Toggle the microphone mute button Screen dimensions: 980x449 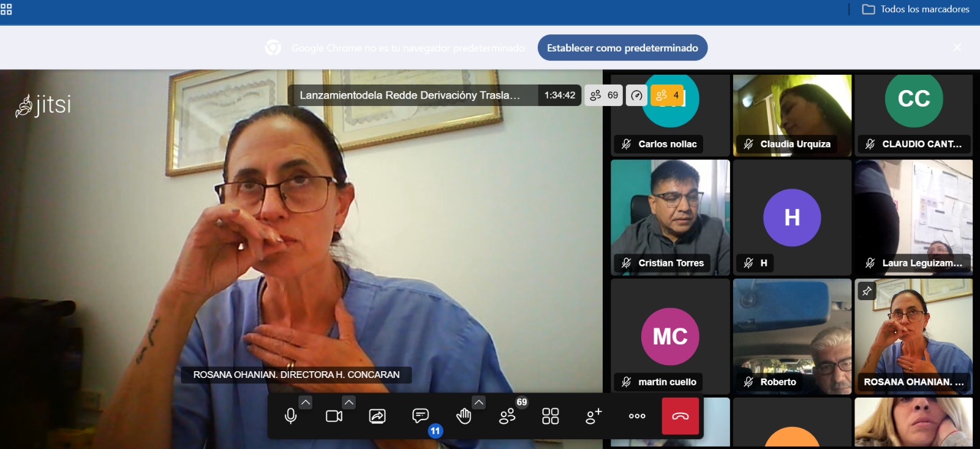[x=291, y=417]
